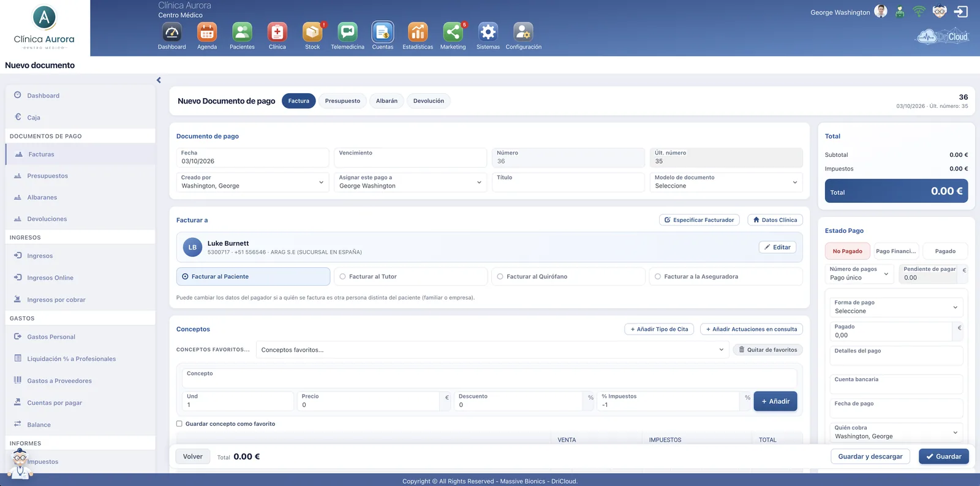
Task: Select Facturar al Tutor radio option
Action: pyautogui.click(x=410, y=276)
